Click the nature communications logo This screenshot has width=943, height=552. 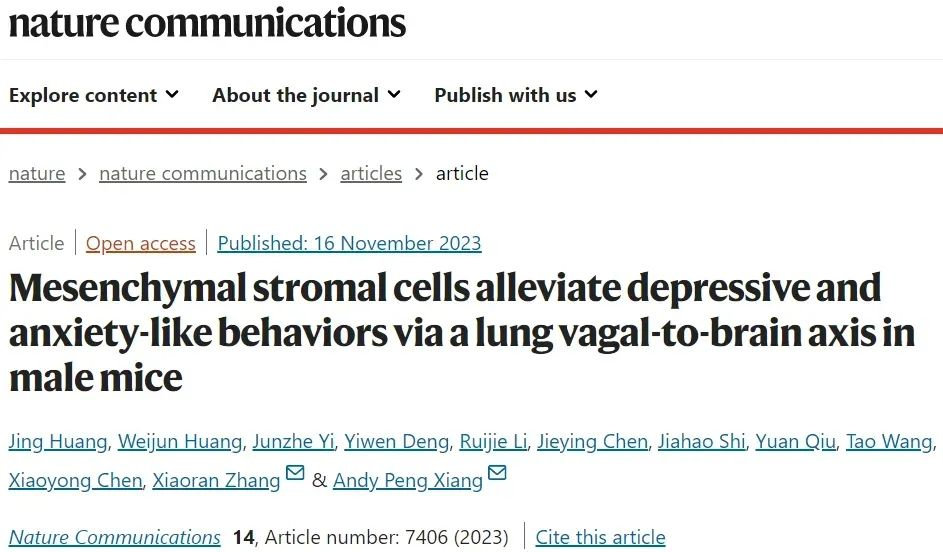tap(207, 22)
